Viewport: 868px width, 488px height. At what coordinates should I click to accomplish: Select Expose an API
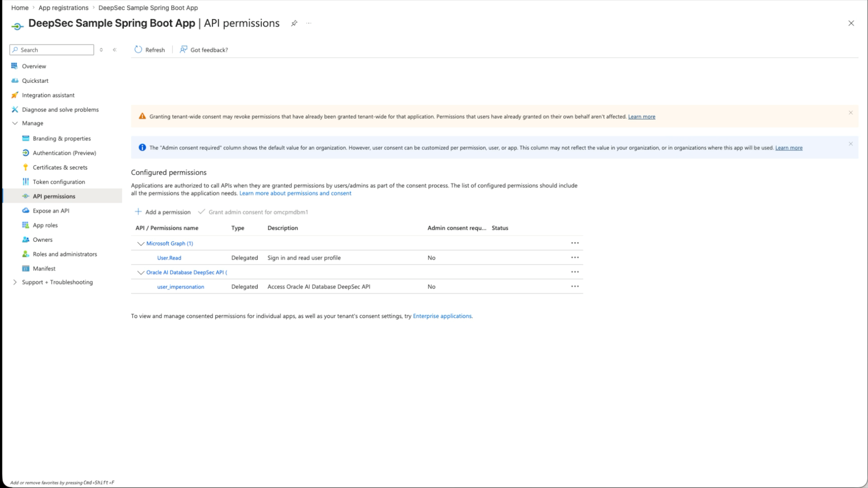51,211
